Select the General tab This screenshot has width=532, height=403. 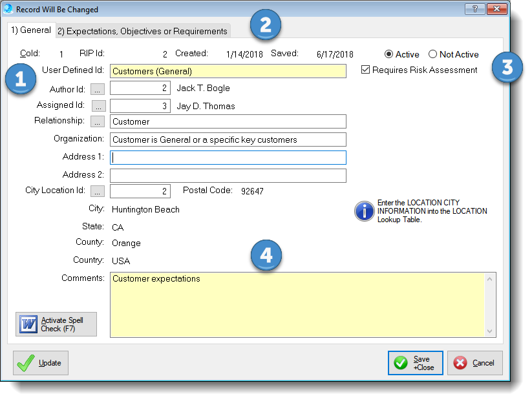[31, 30]
